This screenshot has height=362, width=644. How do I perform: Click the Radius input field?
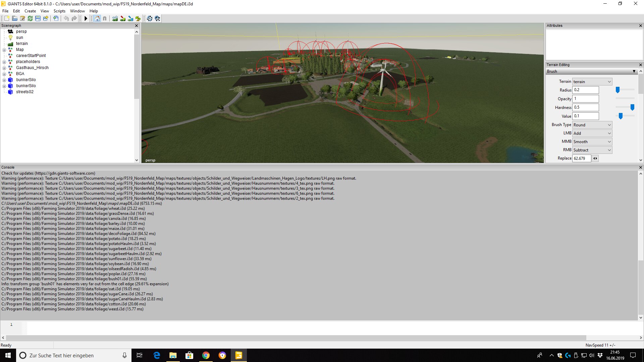(585, 90)
